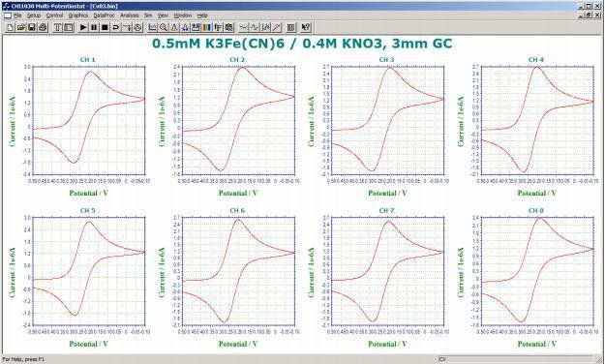The width and height of the screenshot is (605, 364).
Task: Open the Help menu
Action: click(x=202, y=15)
